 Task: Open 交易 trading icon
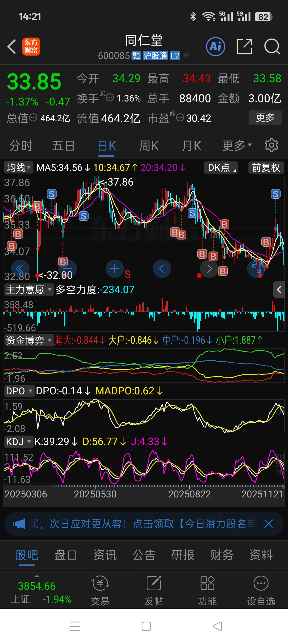100,591
